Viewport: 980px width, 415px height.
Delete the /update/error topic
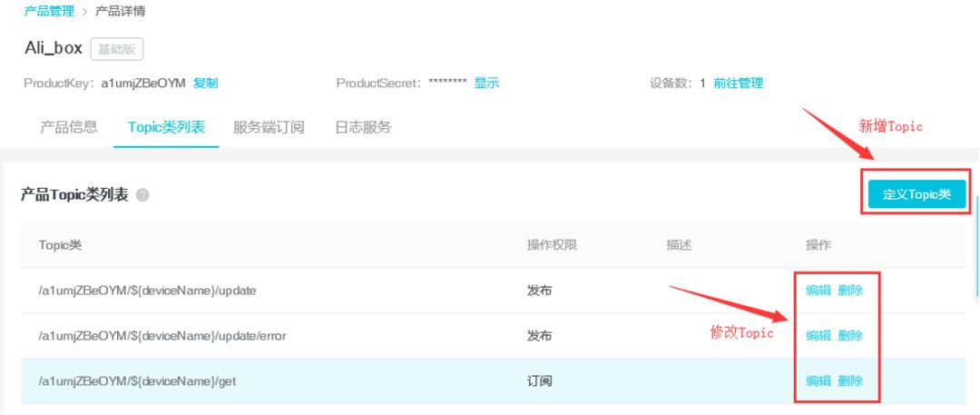click(850, 336)
